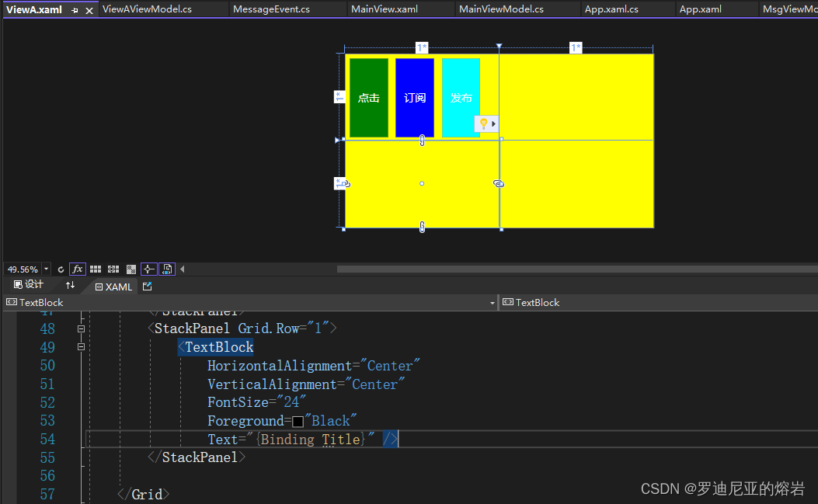Switch to the XAML pane tab
This screenshot has width=818, height=504.
click(113, 287)
